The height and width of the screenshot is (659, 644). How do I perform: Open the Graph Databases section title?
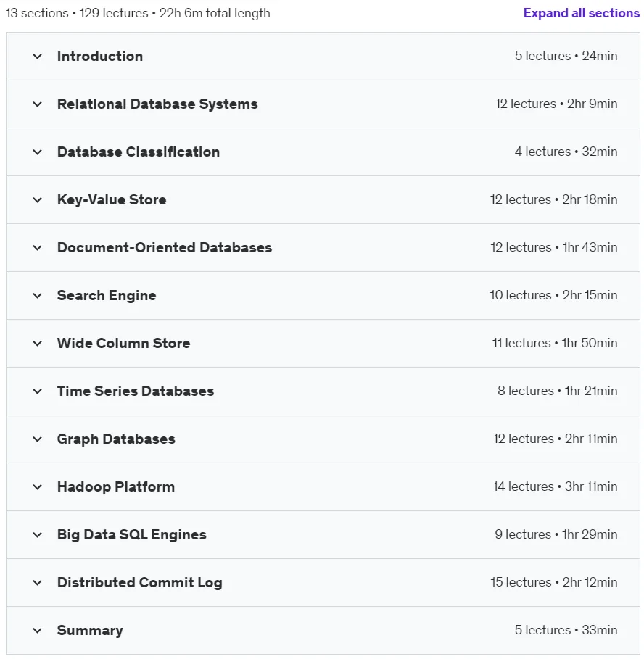click(x=116, y=439)
